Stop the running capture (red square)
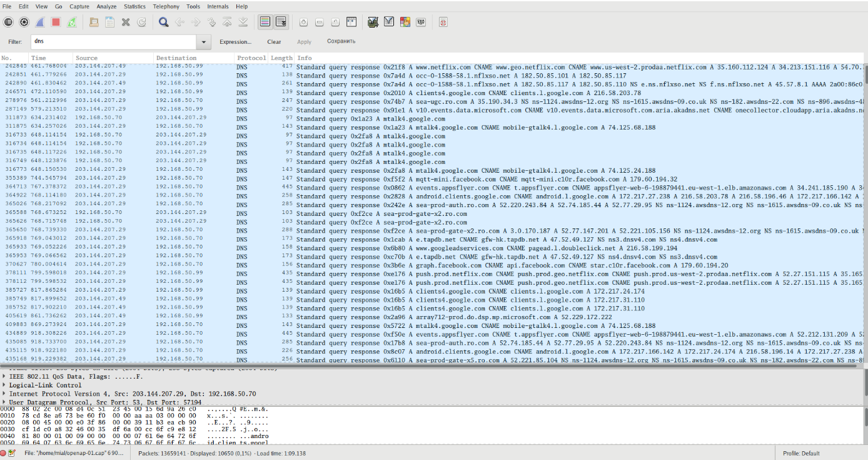This screenshot has width=868, height=460. (56, 22)
